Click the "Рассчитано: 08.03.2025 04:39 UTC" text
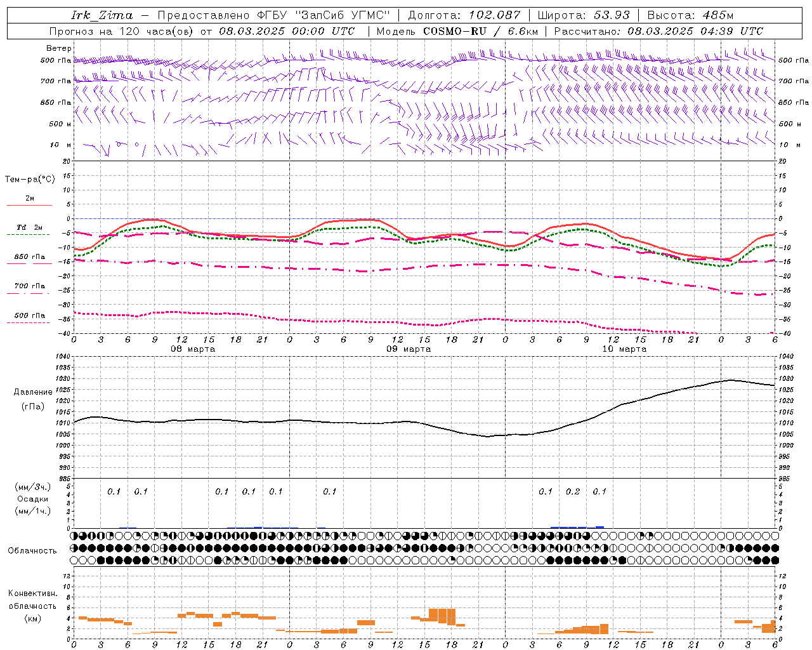The width and height of the screenshot is (812, 650). [658, 31]
